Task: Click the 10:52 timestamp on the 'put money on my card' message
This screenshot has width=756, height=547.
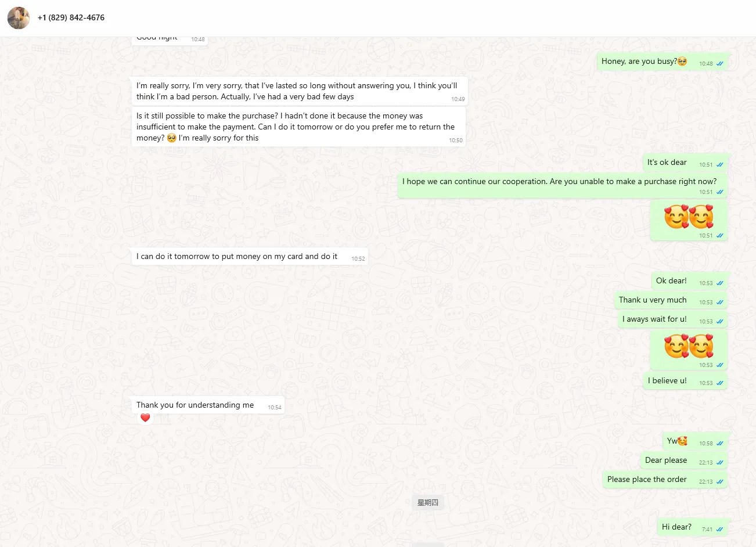Action: tap(358, 259)
